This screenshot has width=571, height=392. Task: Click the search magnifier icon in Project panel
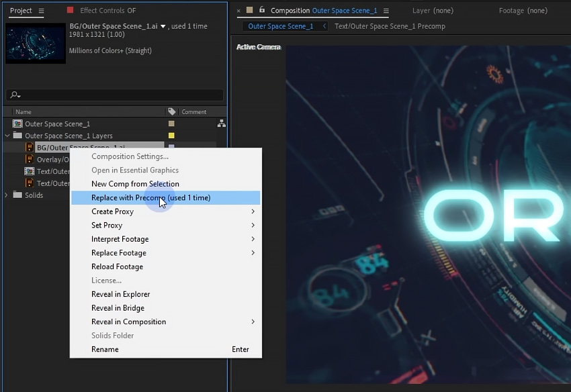tap(15, 95)
